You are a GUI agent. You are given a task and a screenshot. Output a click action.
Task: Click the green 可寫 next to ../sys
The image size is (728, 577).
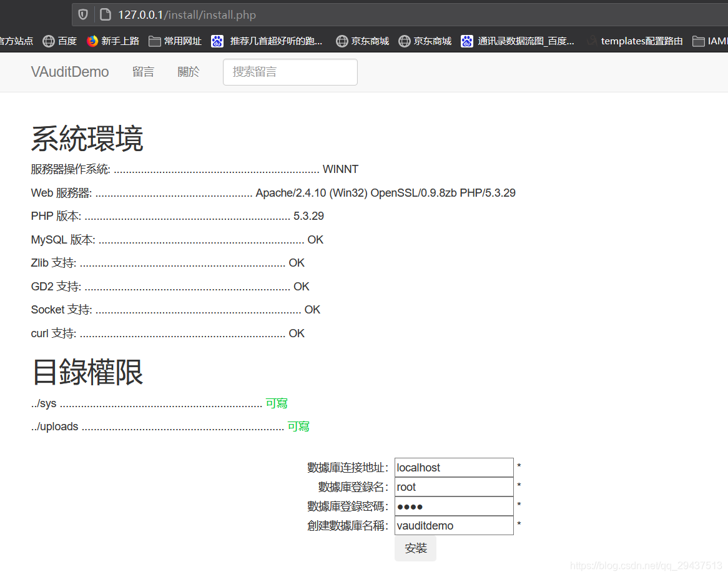[x=277, y=403]
